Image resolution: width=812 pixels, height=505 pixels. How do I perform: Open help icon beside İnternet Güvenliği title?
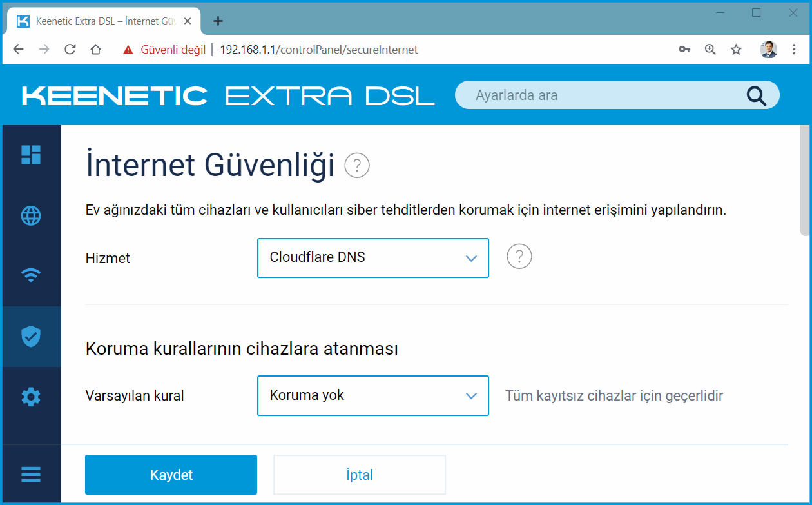357,166
